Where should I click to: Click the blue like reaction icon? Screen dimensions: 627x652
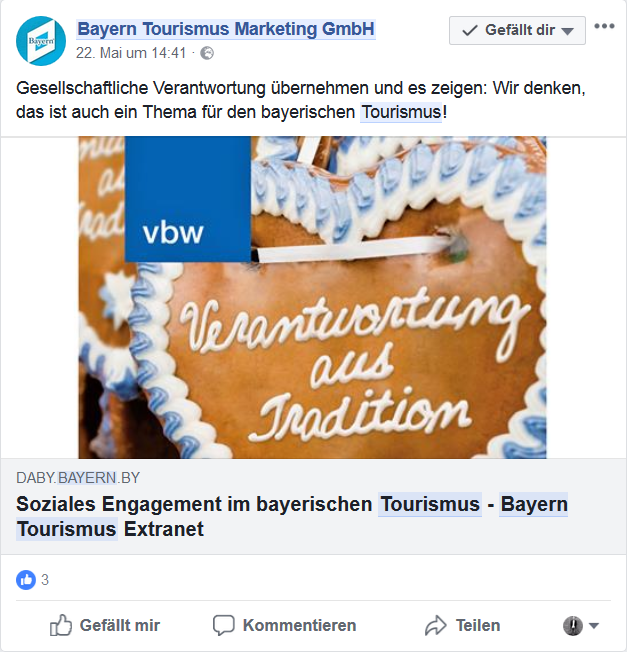pos(26,580)
